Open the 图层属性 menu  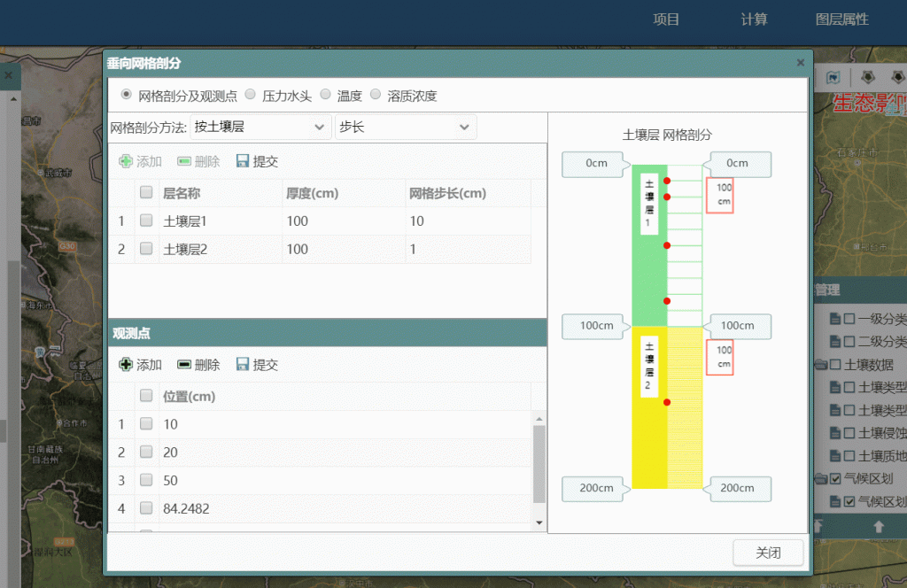point(841,19)
